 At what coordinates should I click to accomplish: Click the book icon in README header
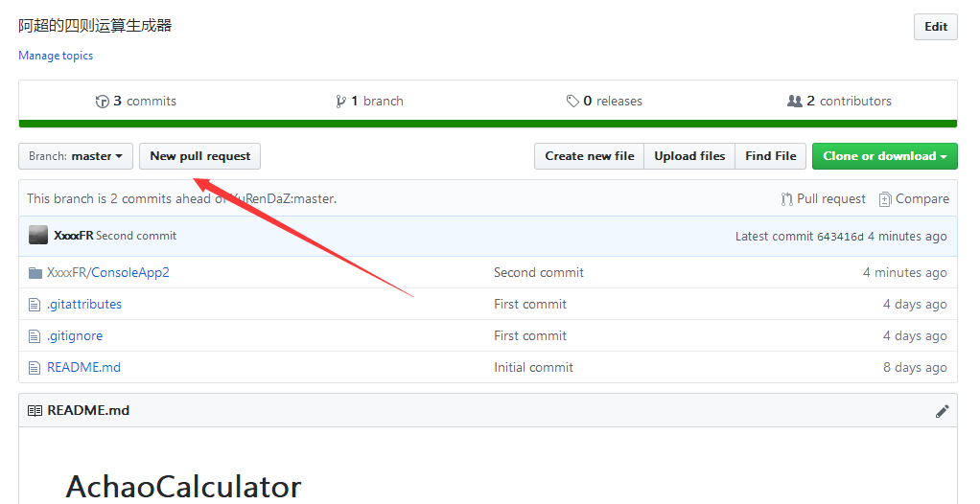35,411
